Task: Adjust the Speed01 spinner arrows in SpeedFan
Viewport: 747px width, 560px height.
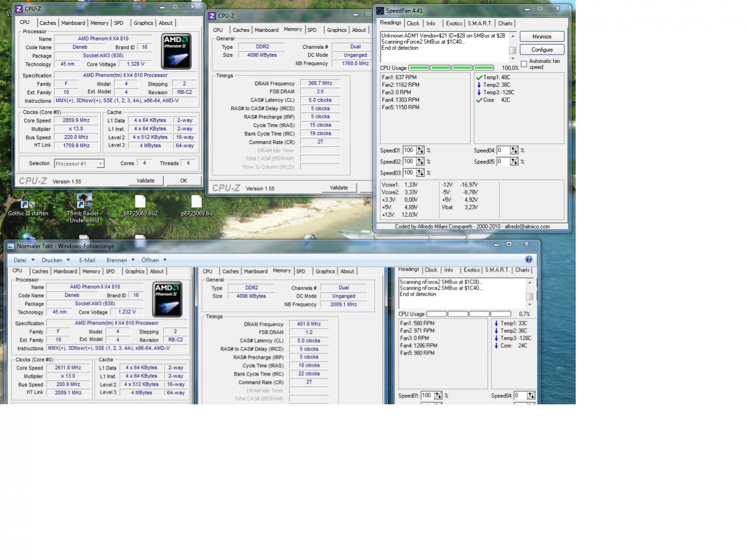Action: coord(420,150)
